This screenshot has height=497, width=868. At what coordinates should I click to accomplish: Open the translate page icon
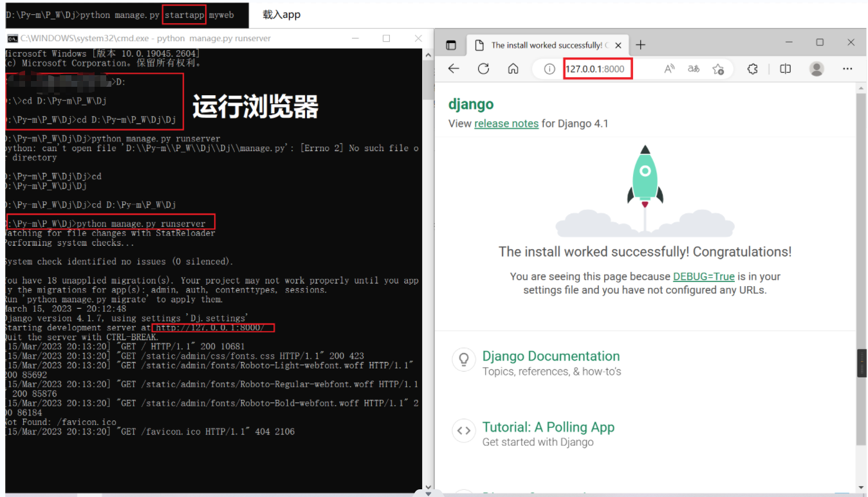point(694,69)
